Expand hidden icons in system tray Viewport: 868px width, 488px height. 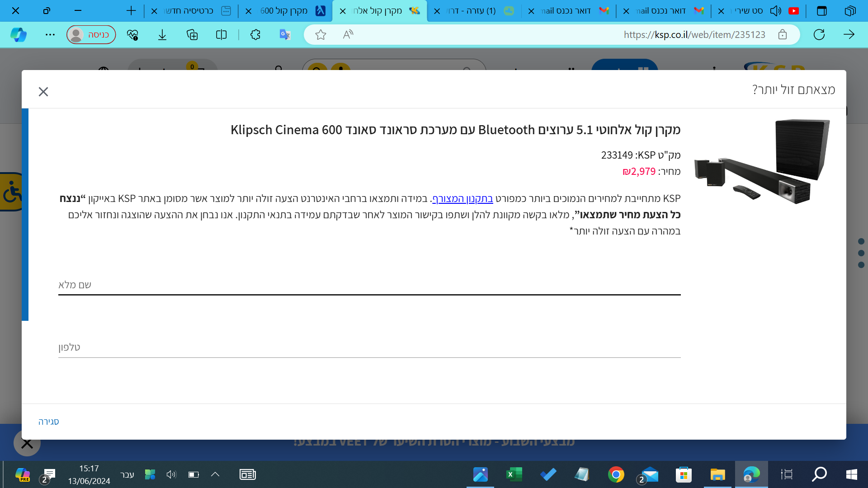(216, 474)
